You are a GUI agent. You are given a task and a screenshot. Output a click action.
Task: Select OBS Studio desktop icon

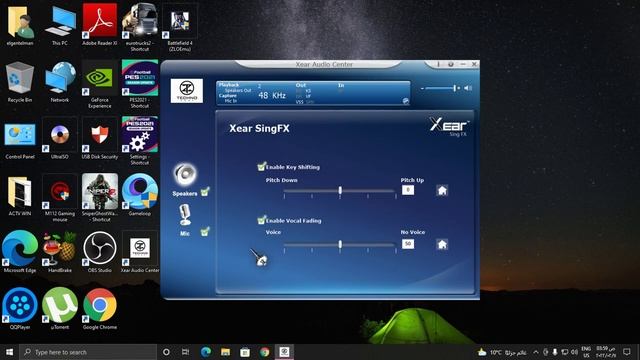(x=100, y=252)
